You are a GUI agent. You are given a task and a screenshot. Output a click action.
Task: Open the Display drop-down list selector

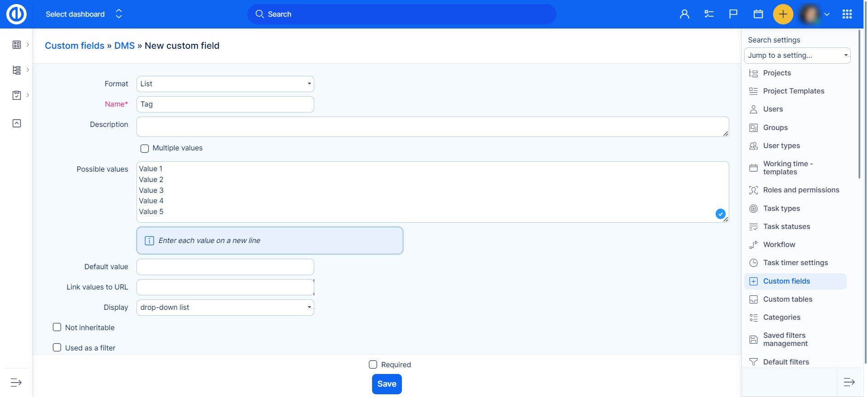coord(225,308)
